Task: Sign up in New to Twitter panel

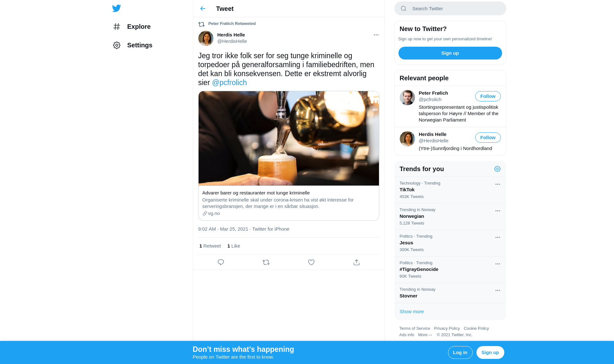Action: tap(450, 53)
